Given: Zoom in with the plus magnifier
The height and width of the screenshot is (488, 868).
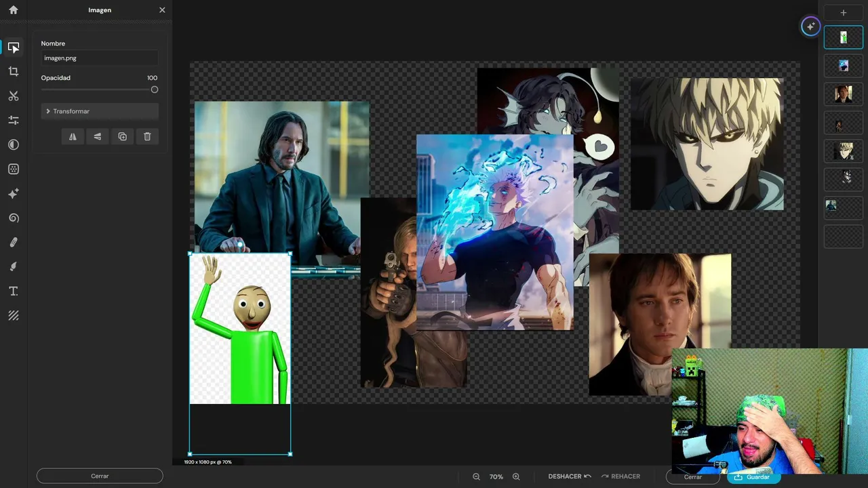Looking at the screenshot, I should 516,476.
